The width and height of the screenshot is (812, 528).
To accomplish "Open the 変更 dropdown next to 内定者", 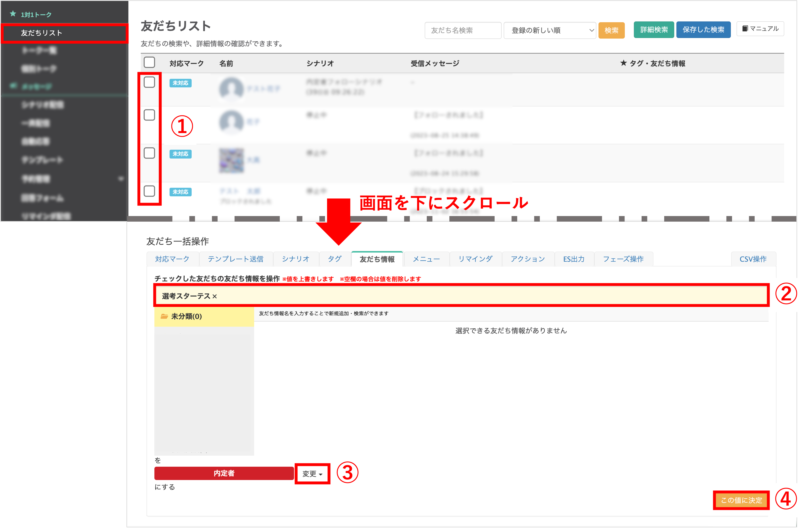I will tap(312, 474).
